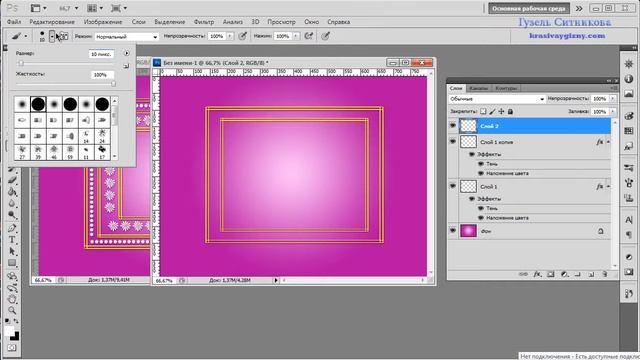Open the Заливка fill arrow
The width and height of the screenshot is (640, 360).
coord(612,111)
